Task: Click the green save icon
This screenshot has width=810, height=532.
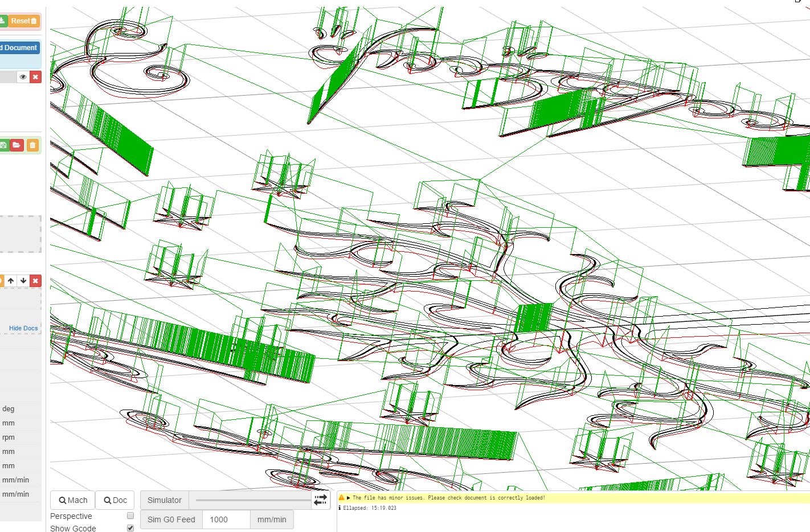Action: 3,145
